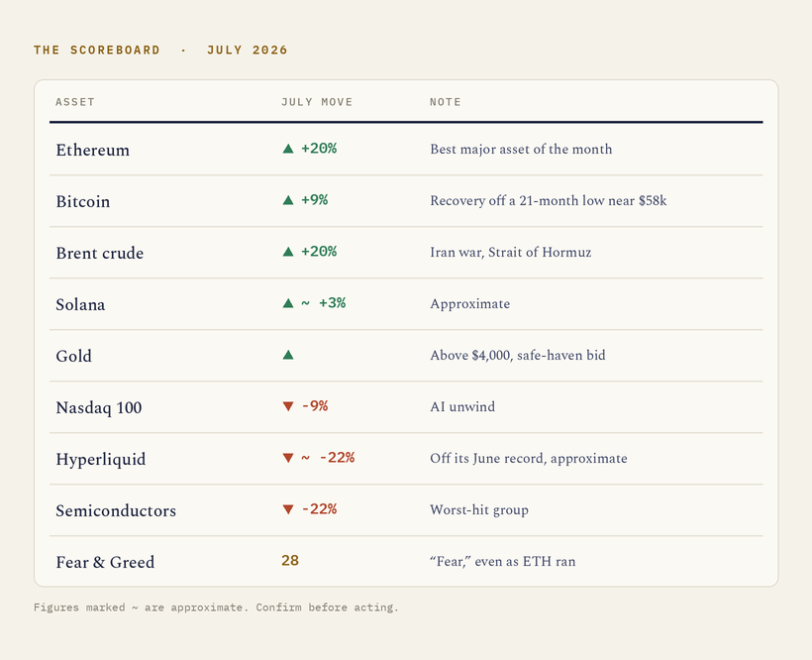This screenshot has height=660, width=812.
Task: Click the red down arrow beside Hyperliquid
Action: 288,458
